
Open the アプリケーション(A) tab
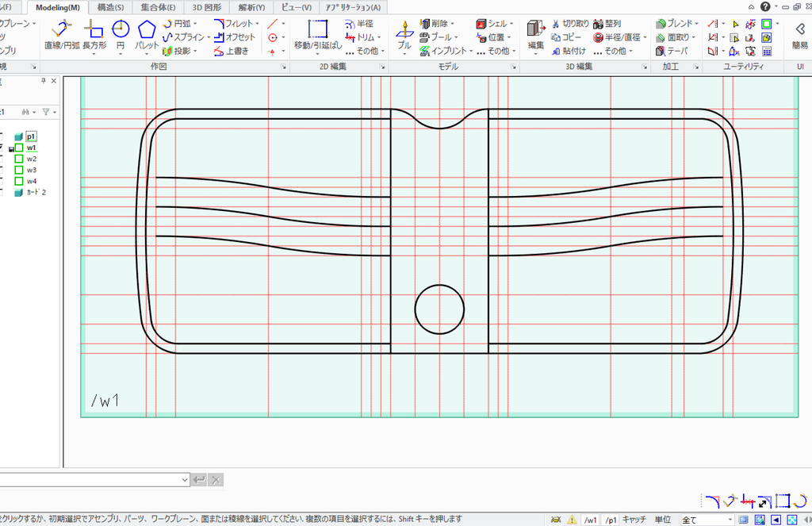[353, 7]
